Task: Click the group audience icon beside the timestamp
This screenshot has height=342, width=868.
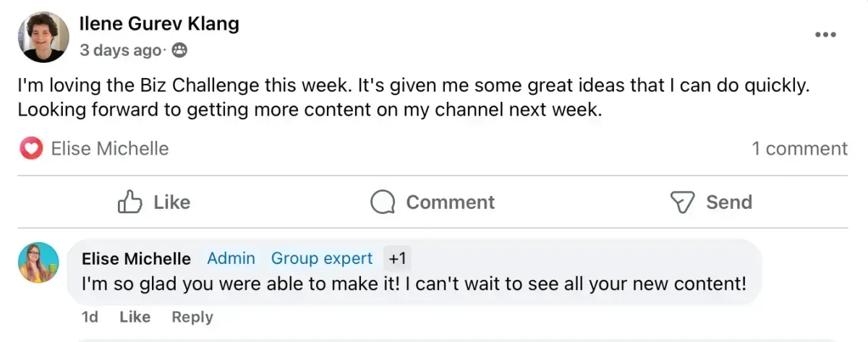Action: click(x=180, y=51)
